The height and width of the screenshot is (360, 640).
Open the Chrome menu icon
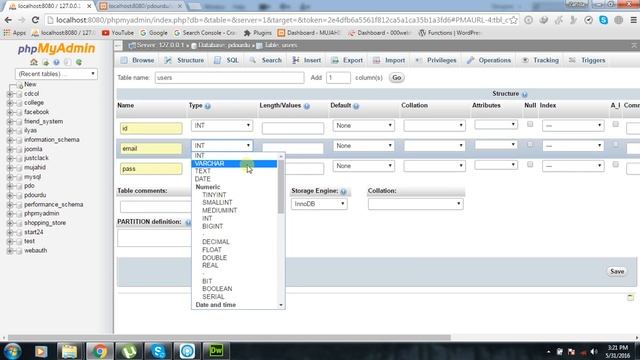pos(633,20)
